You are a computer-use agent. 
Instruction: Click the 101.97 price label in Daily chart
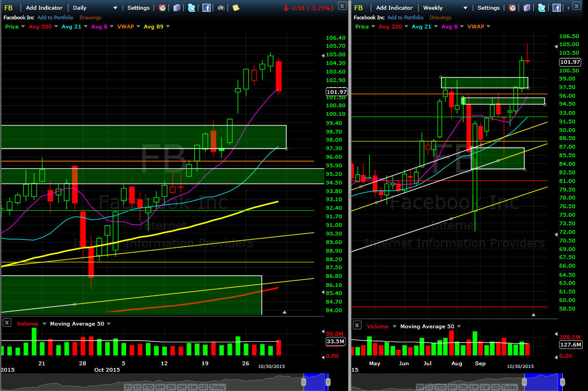(x=337, y=92)
